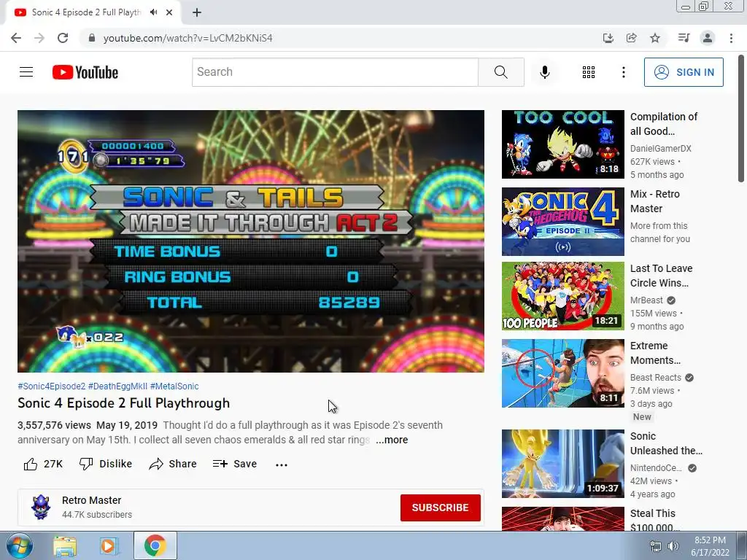Open 'Steal This $100,000...' video title

tap(654, 520)
